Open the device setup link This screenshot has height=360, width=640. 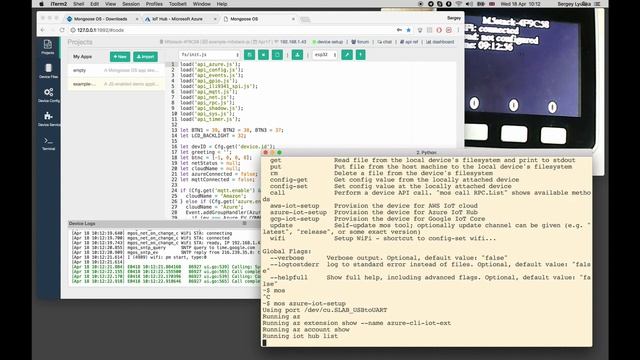pos(328,42)
